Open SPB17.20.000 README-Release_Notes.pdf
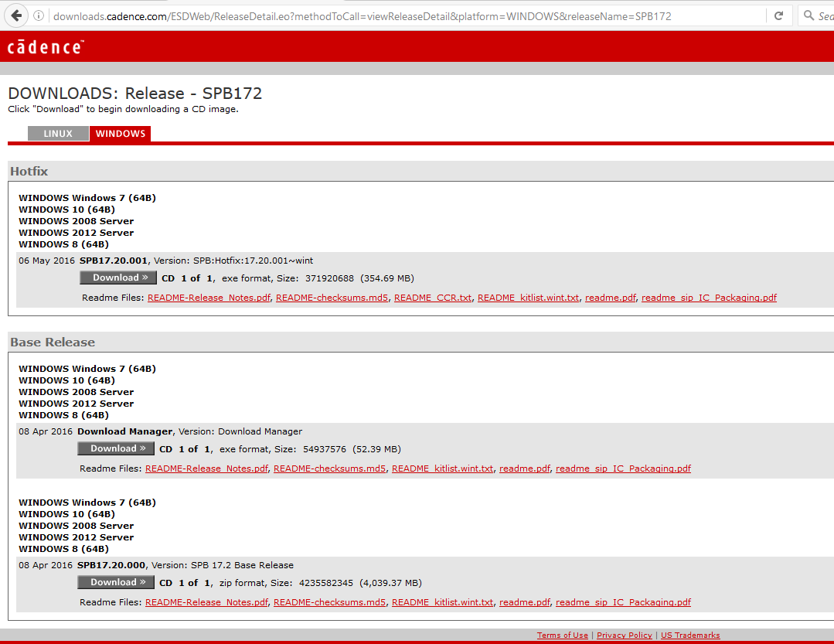This screenshot has height=644, width=834. pyautogui.click(x=206, y=602)
